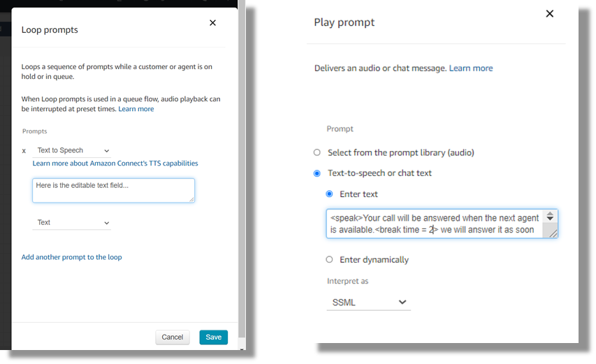Click Save in the Loop prompts dialog
The image size is (596, 364).
(213, 337)
